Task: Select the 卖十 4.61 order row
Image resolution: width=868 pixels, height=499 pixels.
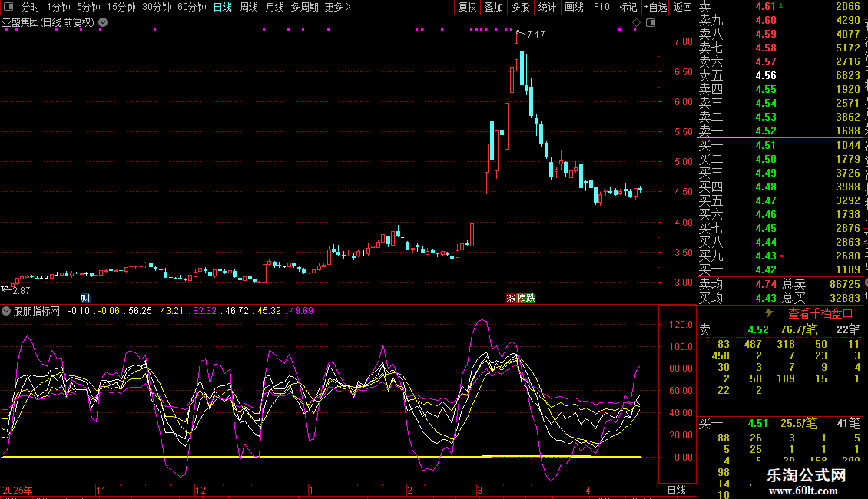Action: [x=780, y=6]
